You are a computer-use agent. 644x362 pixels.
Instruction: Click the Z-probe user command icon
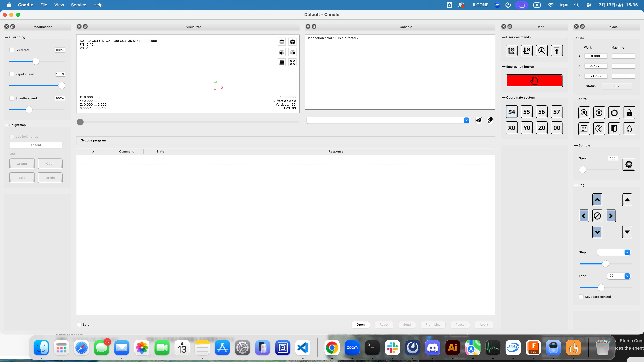tap(542, 51)
